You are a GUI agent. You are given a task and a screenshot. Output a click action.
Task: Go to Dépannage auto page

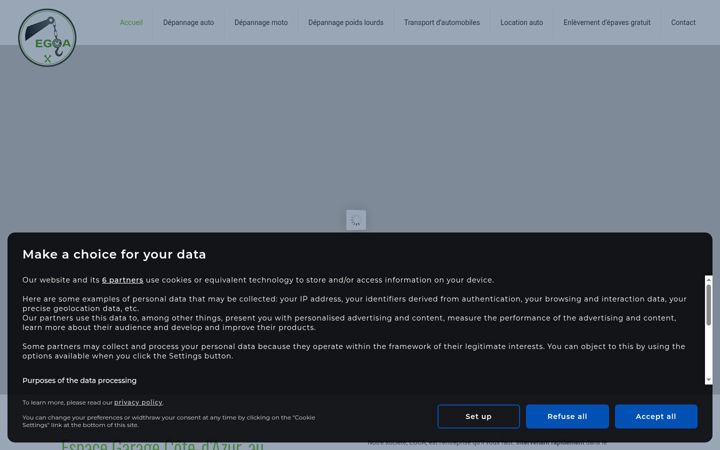(x=188, y=22)
